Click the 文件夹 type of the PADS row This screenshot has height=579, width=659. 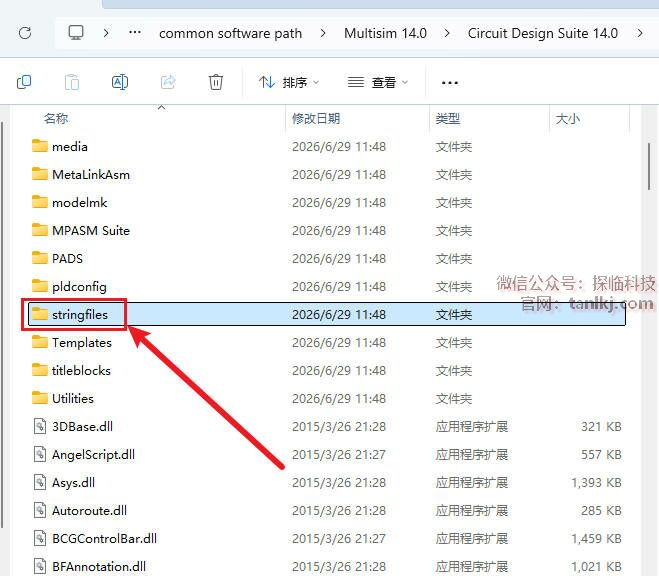pos(454,259)
